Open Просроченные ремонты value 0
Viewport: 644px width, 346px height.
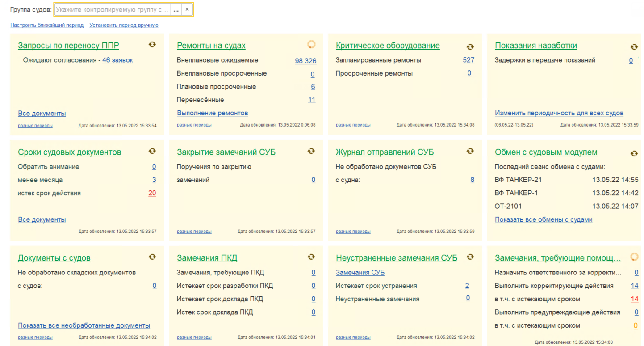click(469, 73)
